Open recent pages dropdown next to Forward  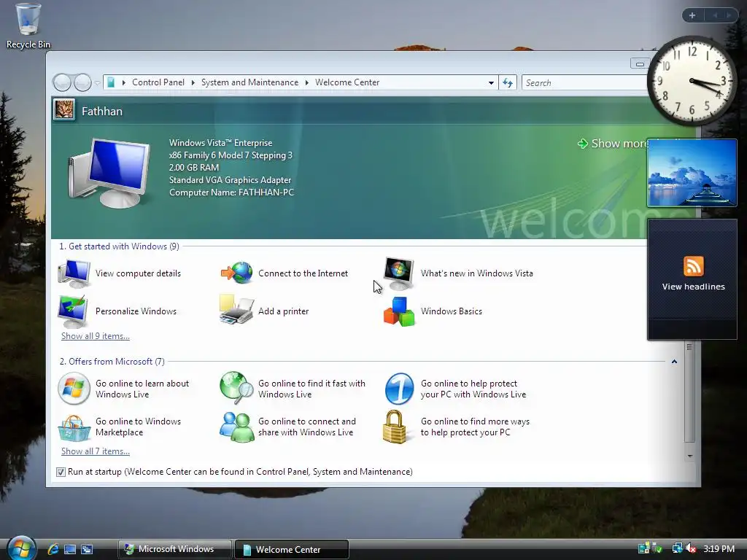pyautogui.click(x=97, y=83)
